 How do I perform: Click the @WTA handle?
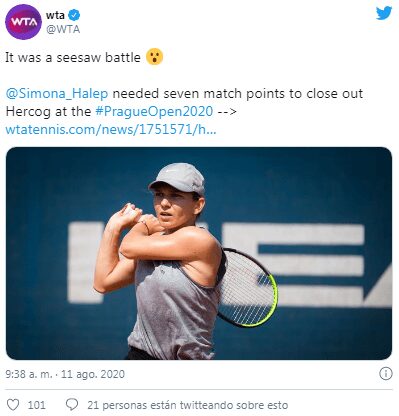(63, 29)
